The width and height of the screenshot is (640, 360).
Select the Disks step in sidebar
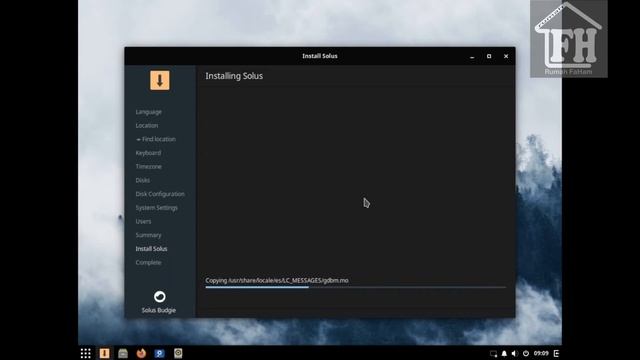point(142,180)
